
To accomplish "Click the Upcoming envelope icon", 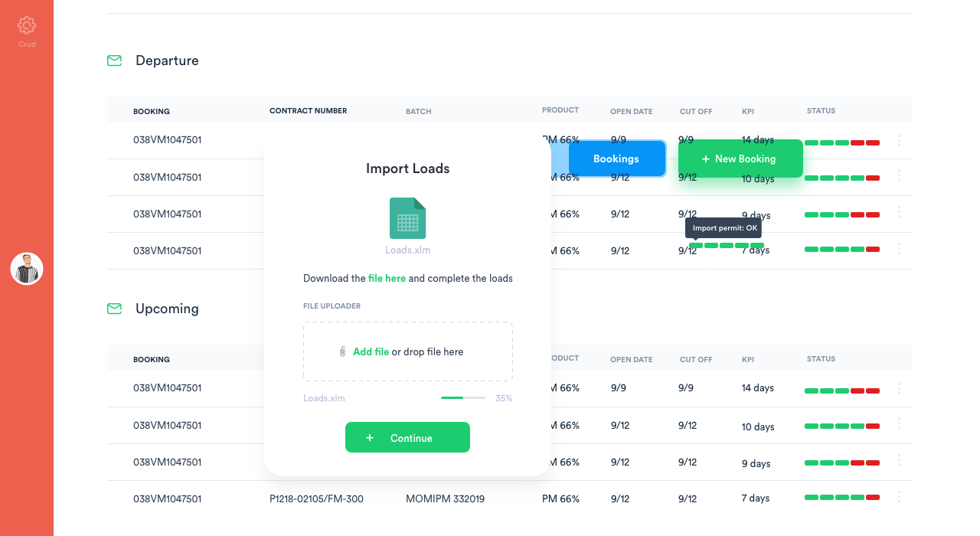I will point(114,309).
